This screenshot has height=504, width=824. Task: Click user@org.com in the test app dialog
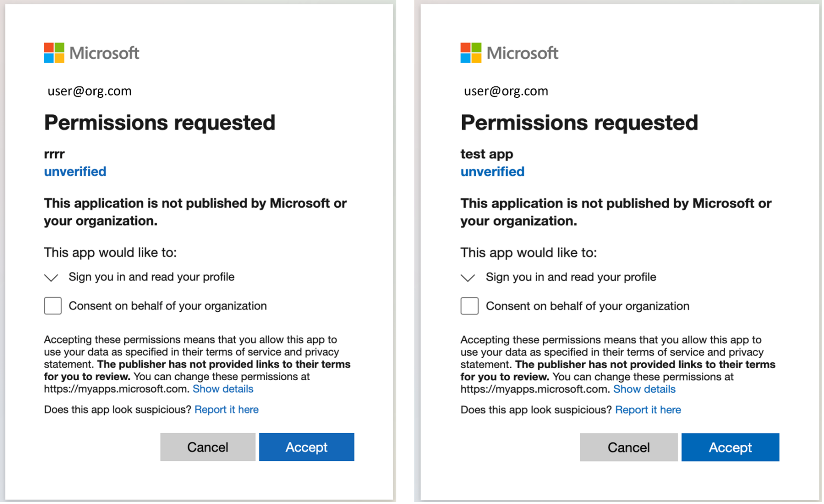pyautogui.click(x=506, y=91)
